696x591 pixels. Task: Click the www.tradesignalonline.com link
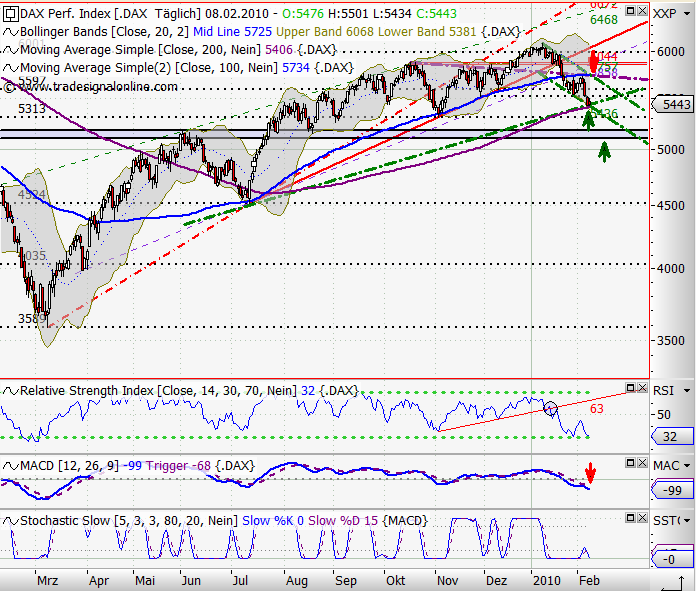point(98,87)
